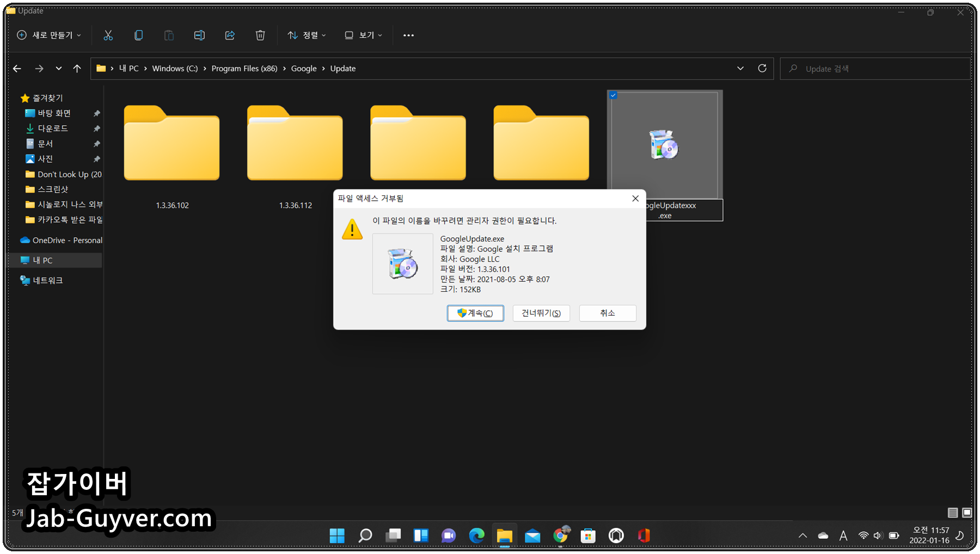Expand the address bar history dropdown

point(740,69)
